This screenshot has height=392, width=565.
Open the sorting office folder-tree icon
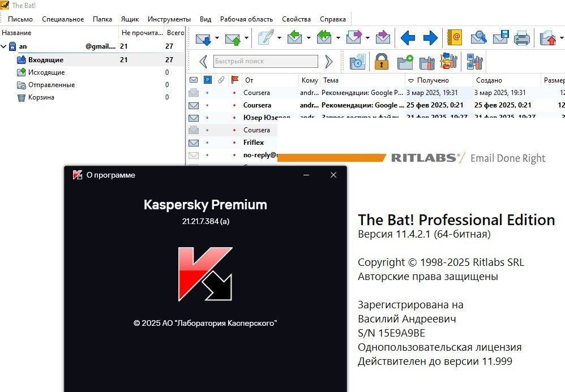coord(449,61)
